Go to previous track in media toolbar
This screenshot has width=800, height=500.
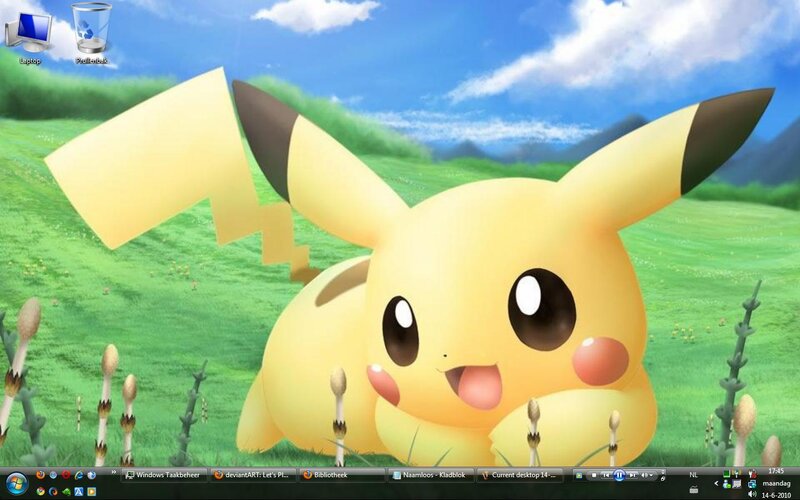pyautogui.click(x=606, y=475)
